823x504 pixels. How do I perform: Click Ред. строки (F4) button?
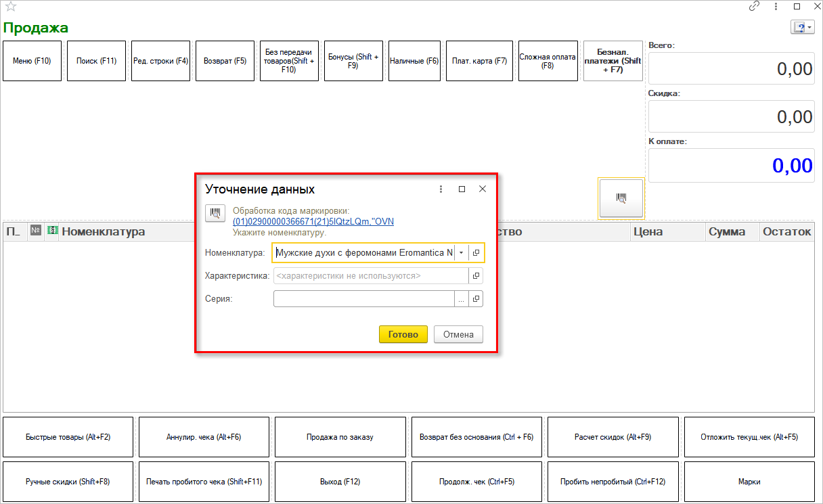point(160,61)
